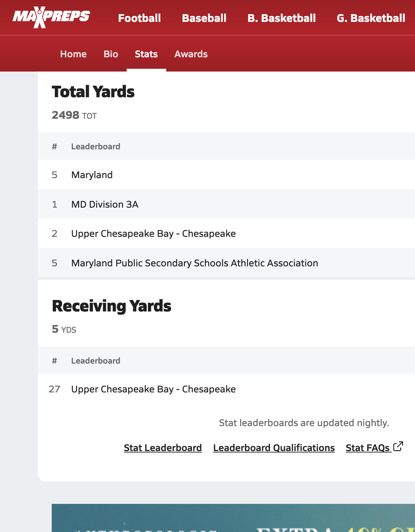Open Upper Chesapeake Bay Total Yards leaderboard

tap(153, 234)
